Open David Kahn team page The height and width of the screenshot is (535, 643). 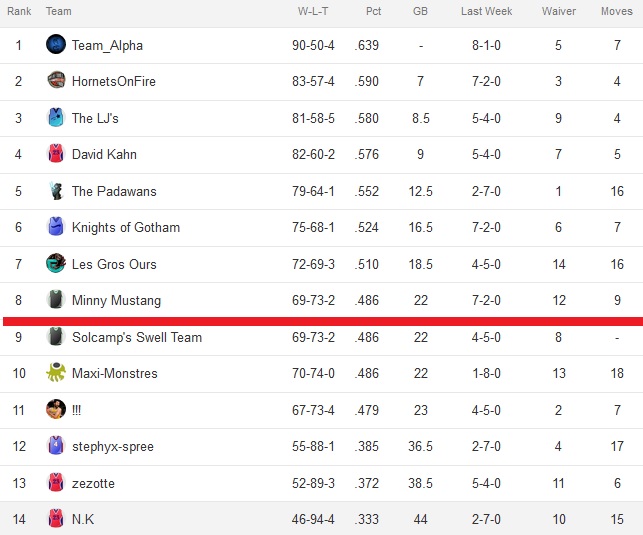[104, 154]
